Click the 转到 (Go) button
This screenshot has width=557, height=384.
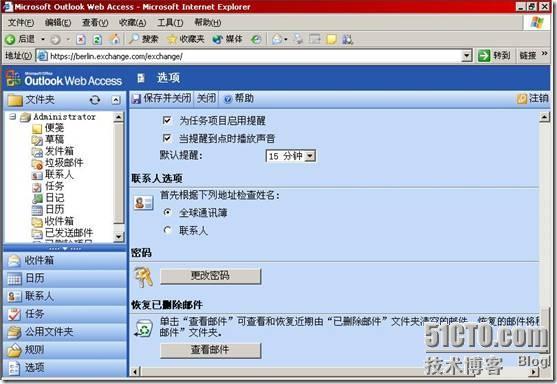[x=494, y=56]
